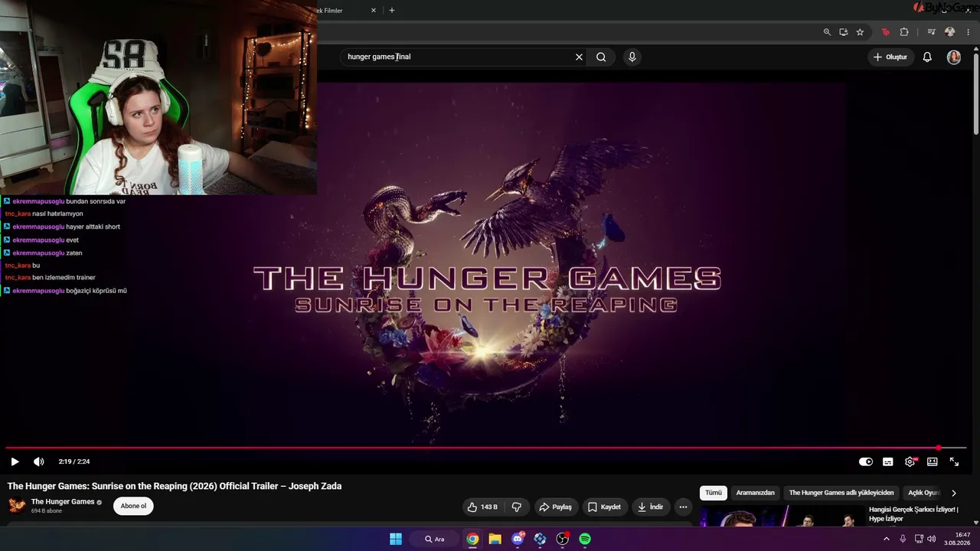Viewport: 980px width, 551px height.
Task: Switch to theater mode view
Action: pos(932,461)
